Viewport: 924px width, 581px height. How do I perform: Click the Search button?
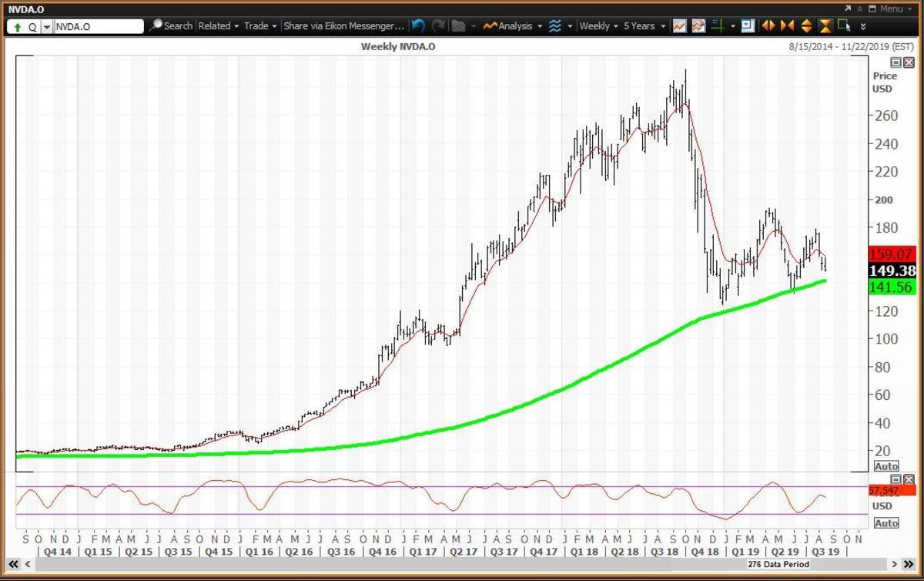171,26
